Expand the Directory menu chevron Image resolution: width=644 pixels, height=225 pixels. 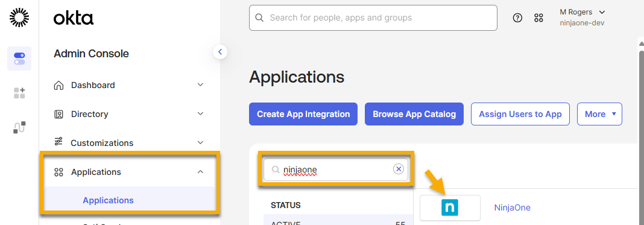(200, 114)
